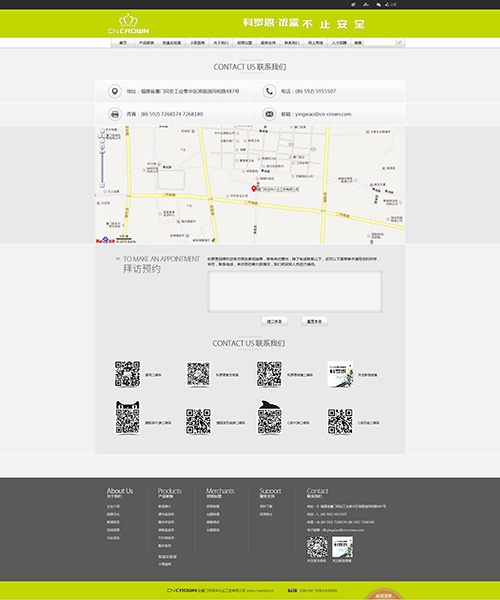Viewport: 500px width, 600px height.
Task: Click the fax printer icon
Action: coord(114,114)
